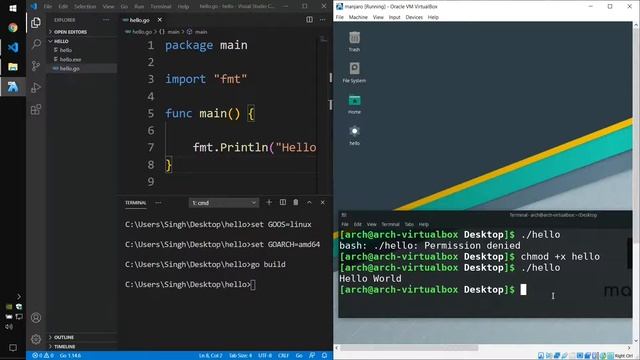Open the VS Code Edit menu
Screen dimensions: 640x360
[x=63, y=7]
